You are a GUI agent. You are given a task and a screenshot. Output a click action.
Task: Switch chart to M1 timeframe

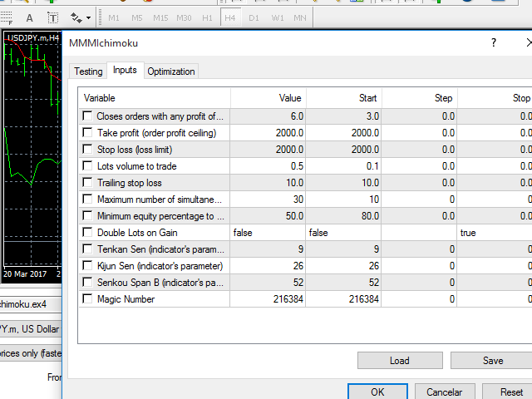point(114,17)
